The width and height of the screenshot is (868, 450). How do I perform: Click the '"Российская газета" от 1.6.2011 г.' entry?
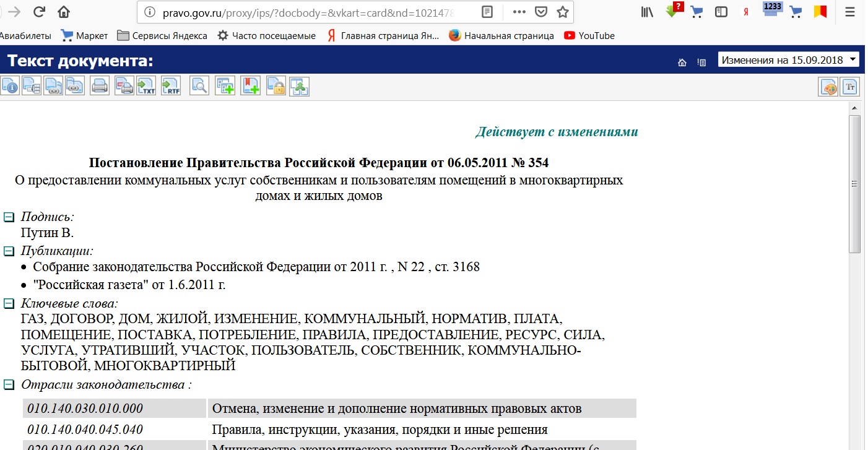pyautogui.click(x=129, y=285)
